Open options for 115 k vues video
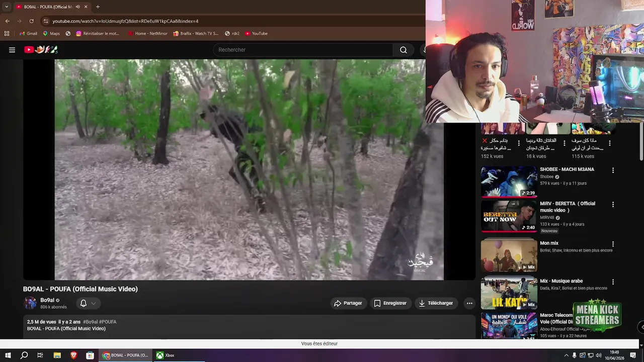This screenshot has height=362, width=644. tap(610, 143)
